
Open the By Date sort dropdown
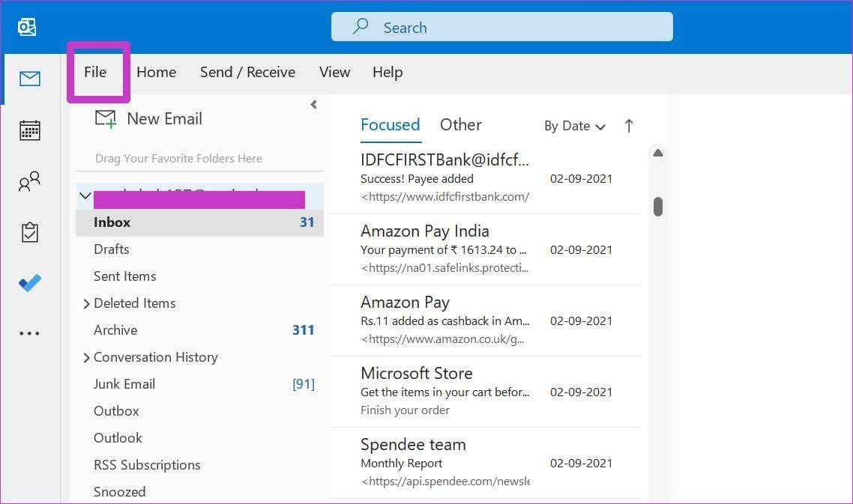point(574,126)
